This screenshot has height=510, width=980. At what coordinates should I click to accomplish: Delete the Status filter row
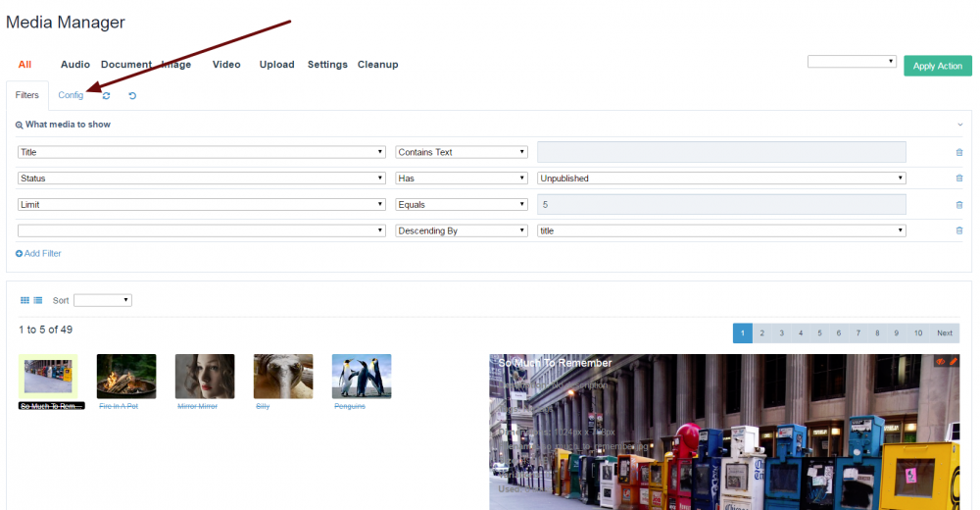pos(959,178)
